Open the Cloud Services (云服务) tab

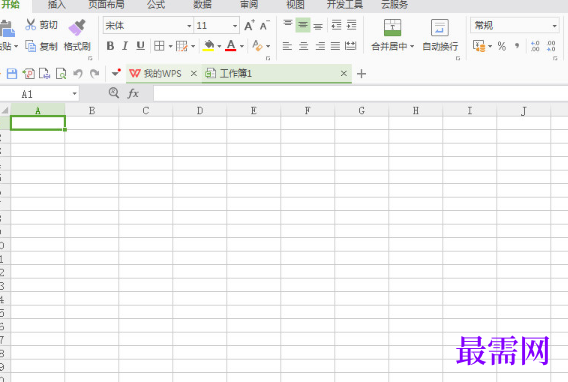coord(394,4)
